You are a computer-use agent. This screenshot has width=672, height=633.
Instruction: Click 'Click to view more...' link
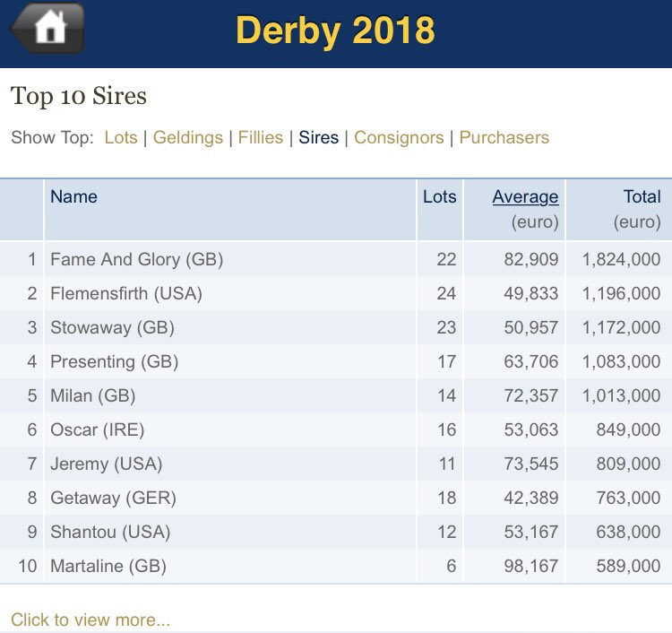pos(90,620)
